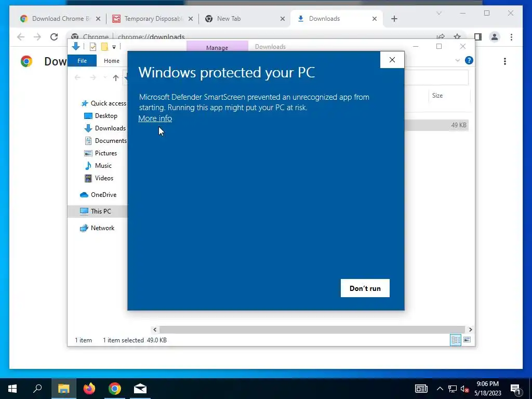Click the horizontal scrollbar track in Explorer
Screen dimensions: 532x399
pos(312,329)
